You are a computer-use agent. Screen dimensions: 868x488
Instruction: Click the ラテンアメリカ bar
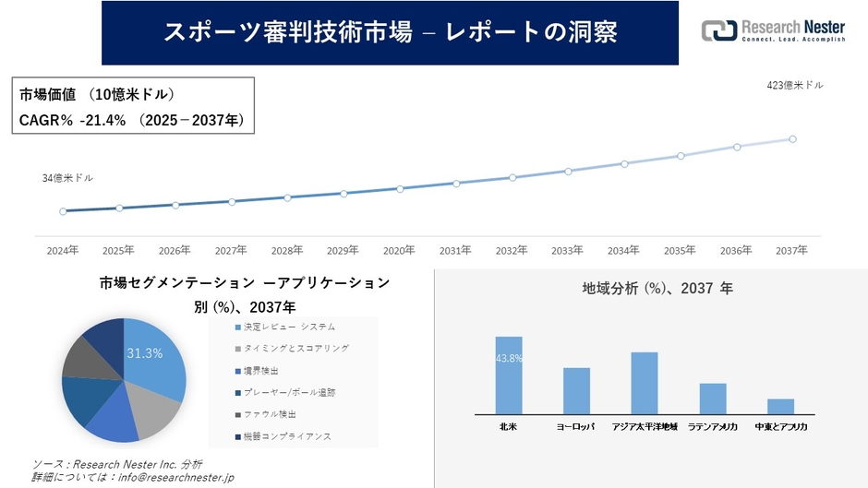(x=713, y=399)
